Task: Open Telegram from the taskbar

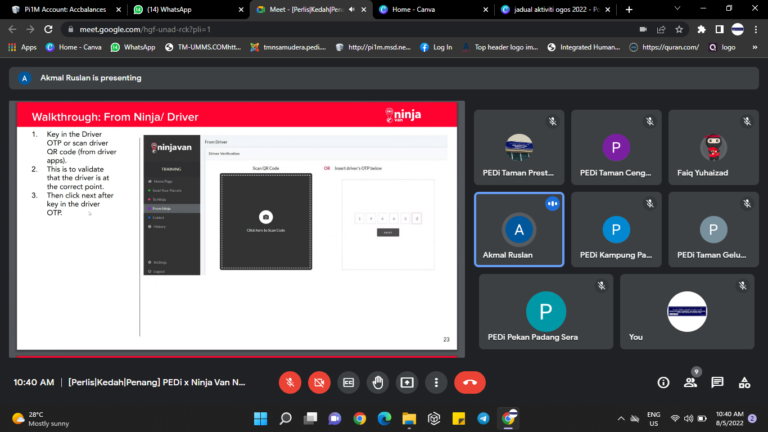Action: pyautogui.click(x=483, y=418)
